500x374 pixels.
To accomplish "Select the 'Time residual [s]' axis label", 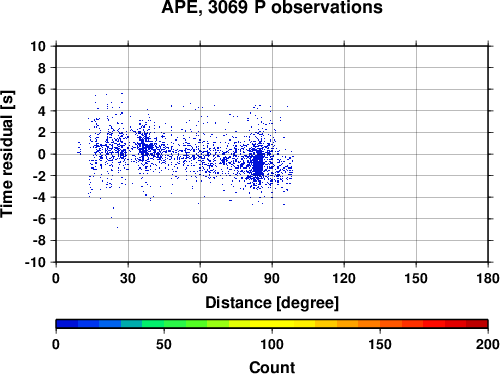I will pyautogui.click(x=7, y=154).
